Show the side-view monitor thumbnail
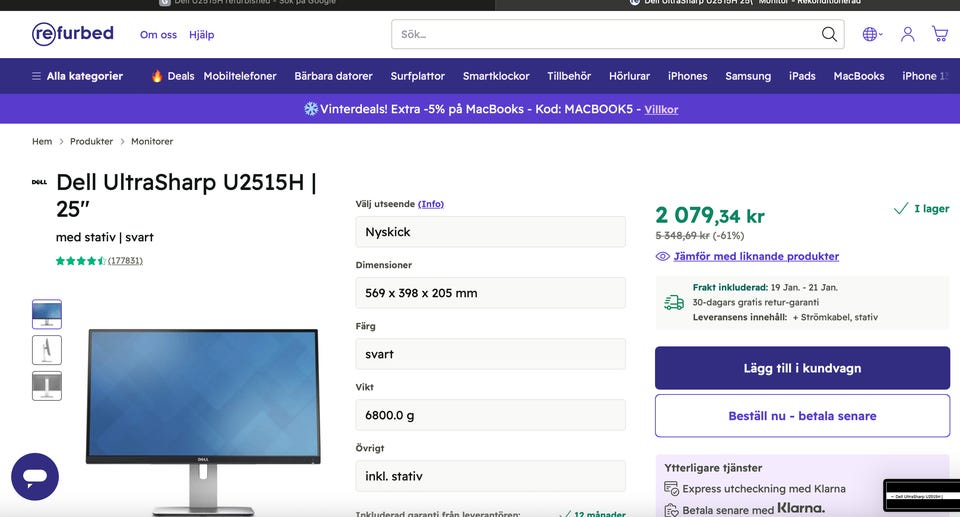Screen dimensions: 960x517 click(x=47, y=350)
